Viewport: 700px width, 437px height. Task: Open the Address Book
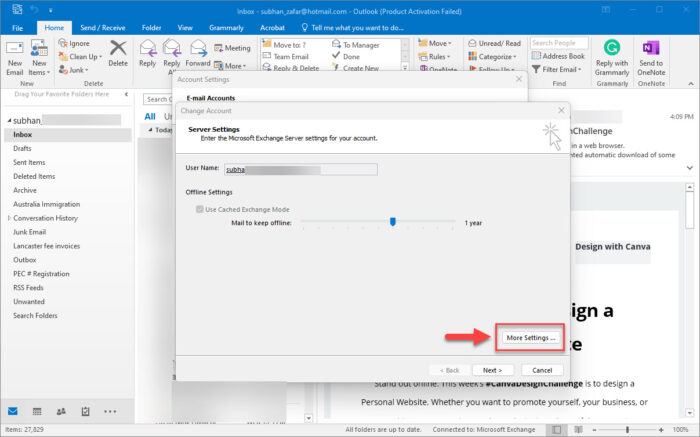click(x=558, y=56)
